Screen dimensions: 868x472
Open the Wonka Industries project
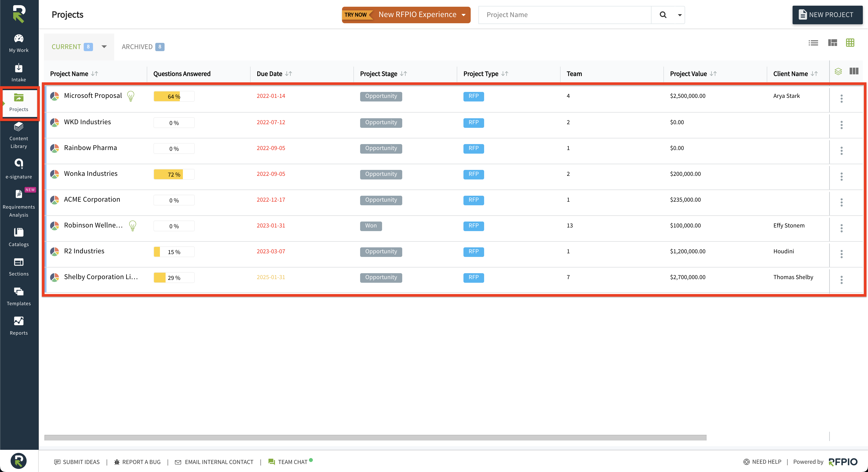(91, 174)
